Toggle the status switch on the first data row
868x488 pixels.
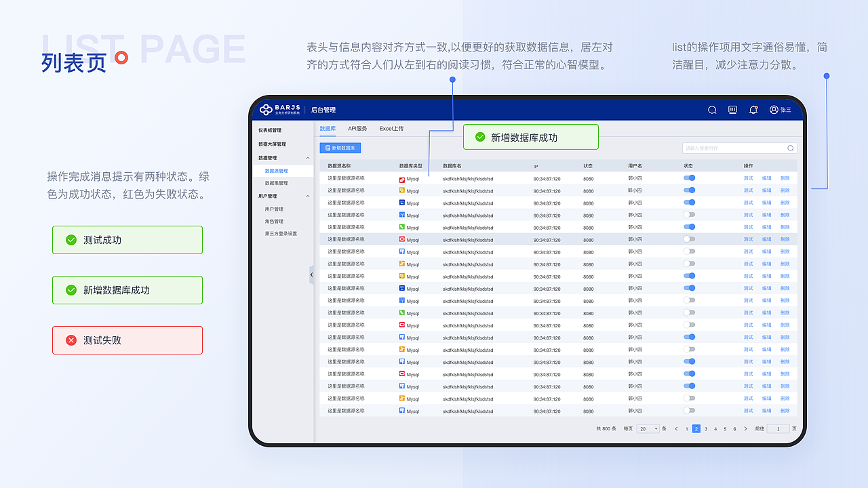point(690,178)
